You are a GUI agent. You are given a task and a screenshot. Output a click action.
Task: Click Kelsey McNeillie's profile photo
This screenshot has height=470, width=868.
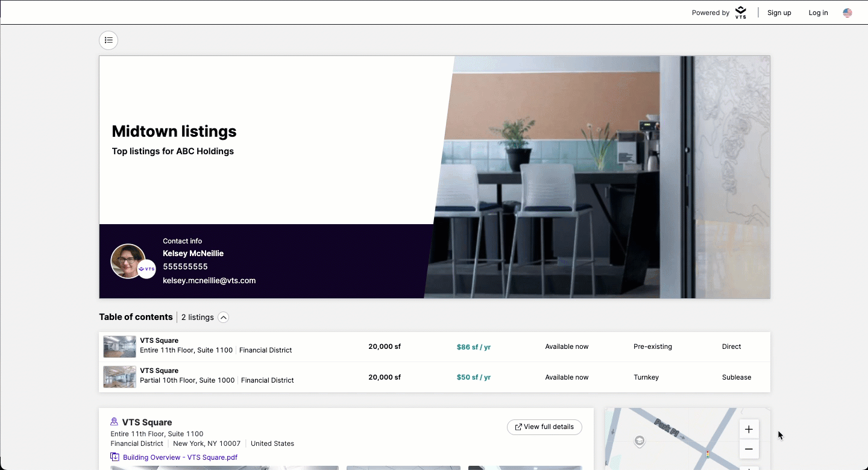point(128,261)
